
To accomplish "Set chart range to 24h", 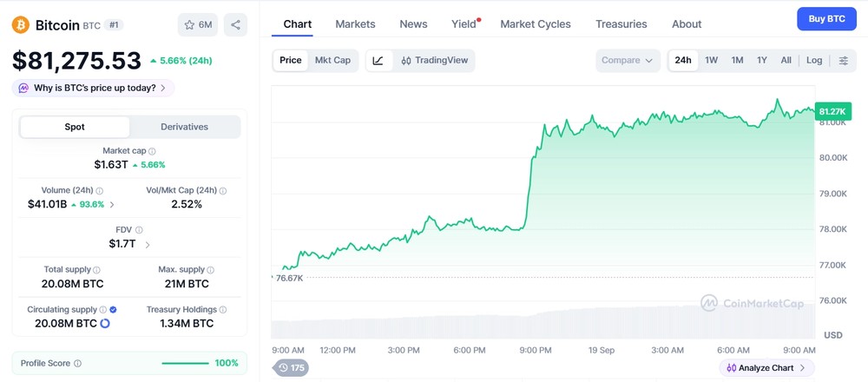I will (x=683, y=61).
